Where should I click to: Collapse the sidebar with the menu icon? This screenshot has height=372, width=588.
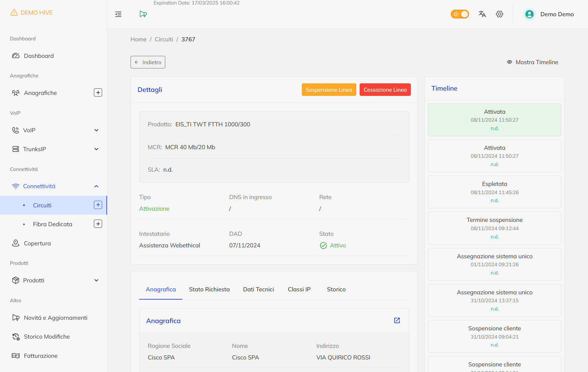point(118,14)
